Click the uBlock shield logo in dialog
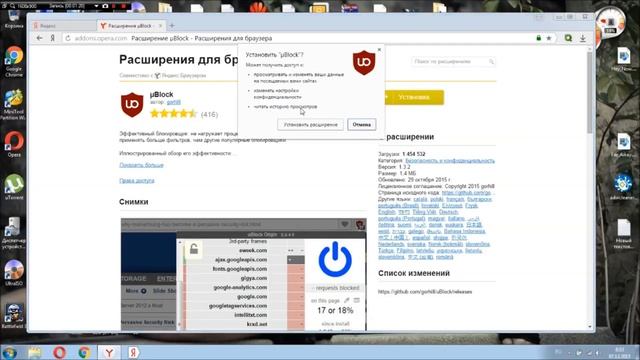 364,62
